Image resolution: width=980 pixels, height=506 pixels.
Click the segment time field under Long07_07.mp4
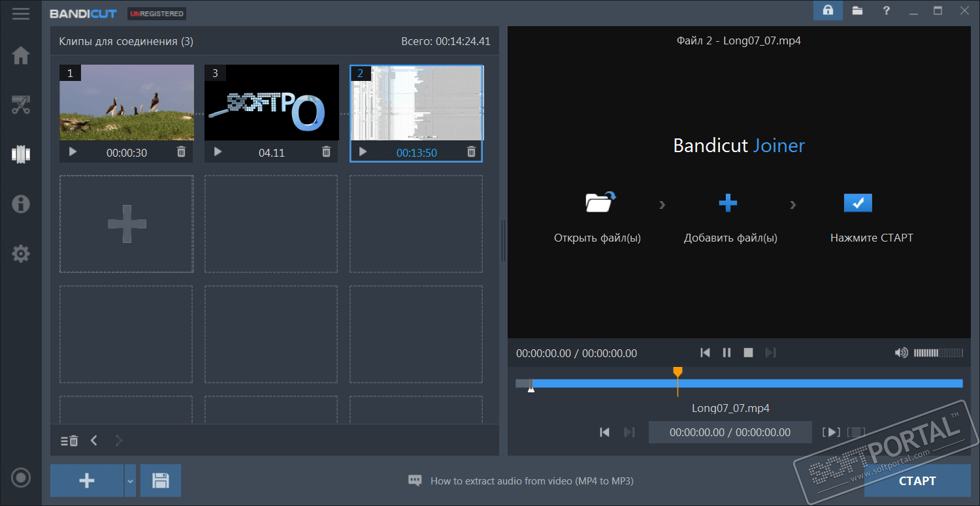[x=730, y=432]
